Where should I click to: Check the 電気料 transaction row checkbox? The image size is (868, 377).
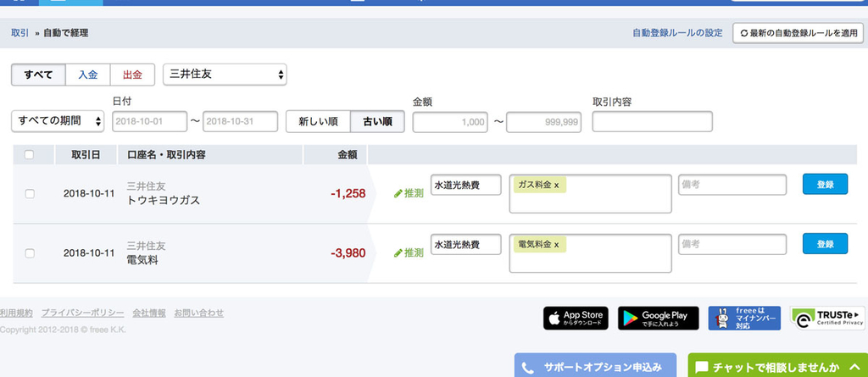30,253
